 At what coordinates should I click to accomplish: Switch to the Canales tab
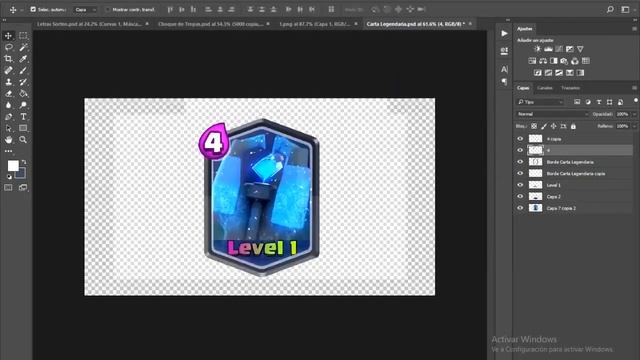coord(544,88)
